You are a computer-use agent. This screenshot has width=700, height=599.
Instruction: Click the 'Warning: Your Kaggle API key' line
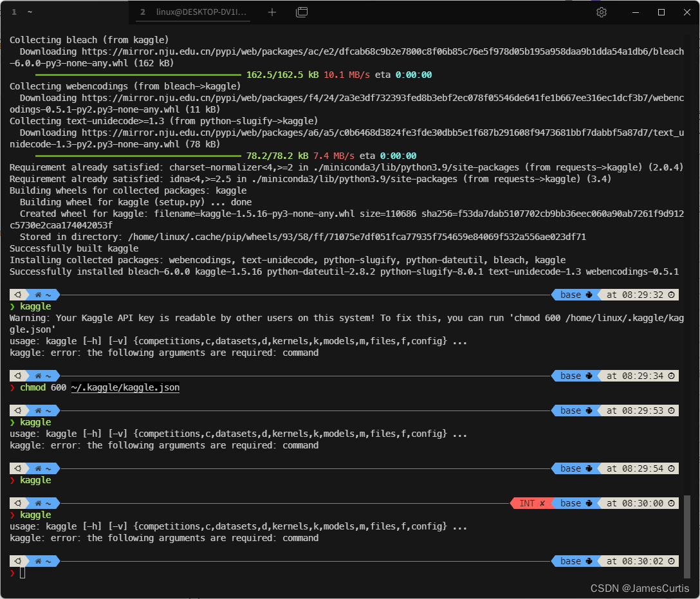coord(347,324)
